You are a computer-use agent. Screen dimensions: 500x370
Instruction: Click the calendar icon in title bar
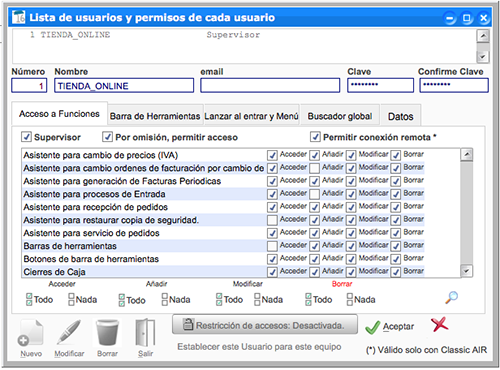[18, 17]
